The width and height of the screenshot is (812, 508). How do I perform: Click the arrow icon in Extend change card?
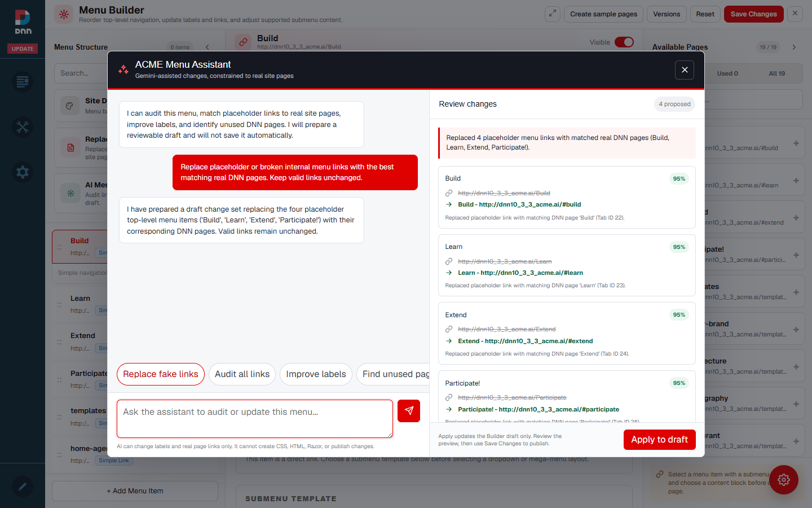tap(449, 341)
